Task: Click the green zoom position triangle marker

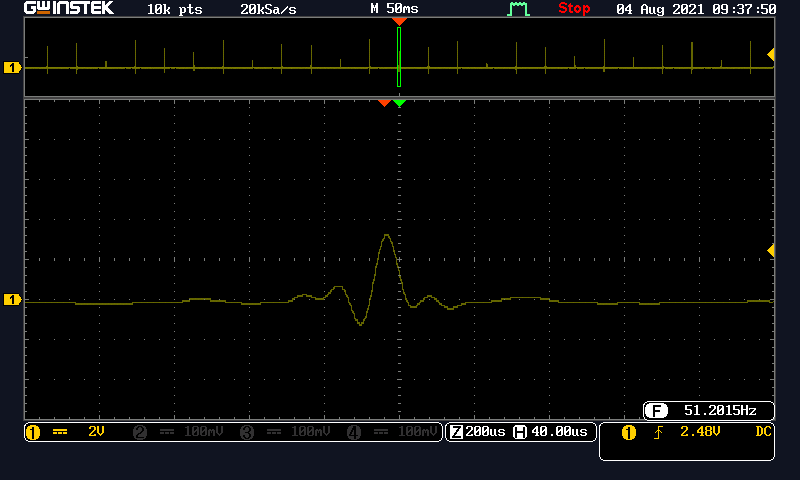Action: tap(400, 103)
